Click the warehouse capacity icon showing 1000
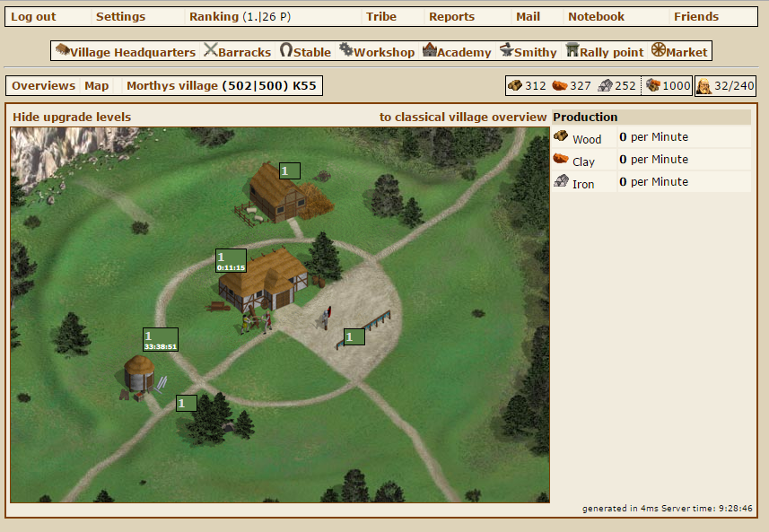 click(x=652, y=85)
